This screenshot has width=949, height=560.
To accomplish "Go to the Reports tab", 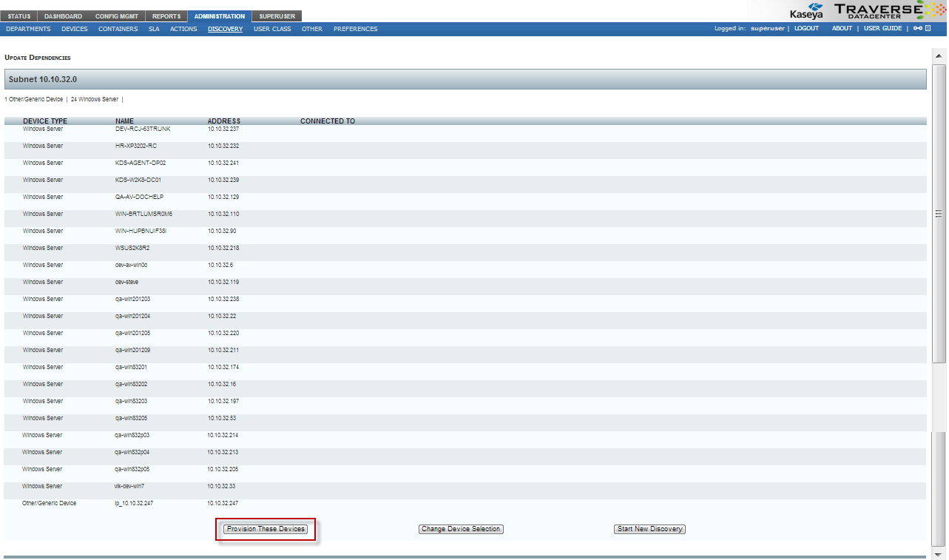I will coord(166,16).
